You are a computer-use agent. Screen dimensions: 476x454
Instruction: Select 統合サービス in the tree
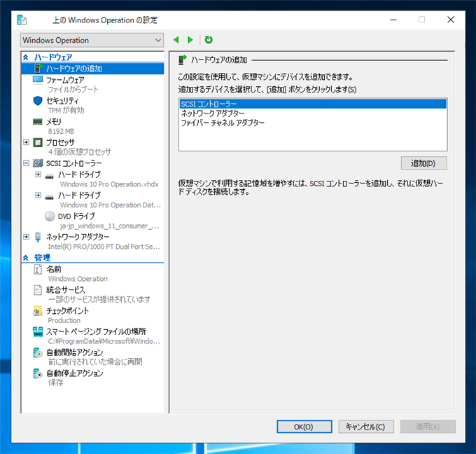pyautogui.click(x=65, y=290)
